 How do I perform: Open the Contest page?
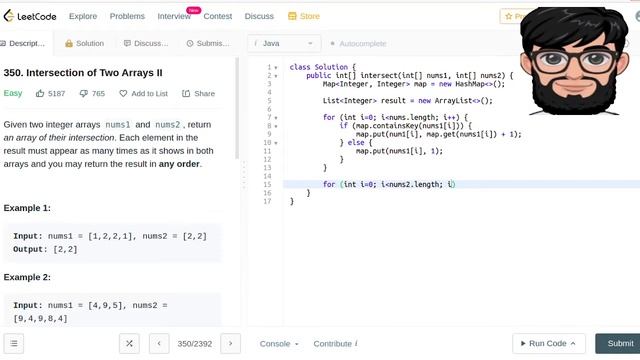(x=218, y=16)
